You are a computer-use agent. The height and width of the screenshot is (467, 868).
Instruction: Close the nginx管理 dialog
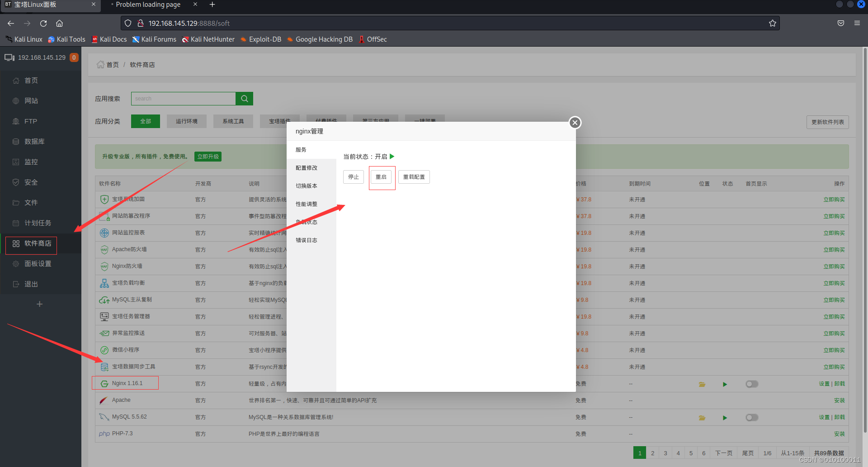click(x=575, y=123)
